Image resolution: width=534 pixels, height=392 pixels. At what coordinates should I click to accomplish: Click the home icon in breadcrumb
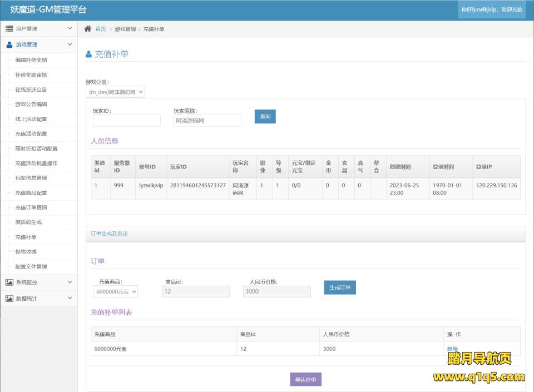[x=88, y=29]
